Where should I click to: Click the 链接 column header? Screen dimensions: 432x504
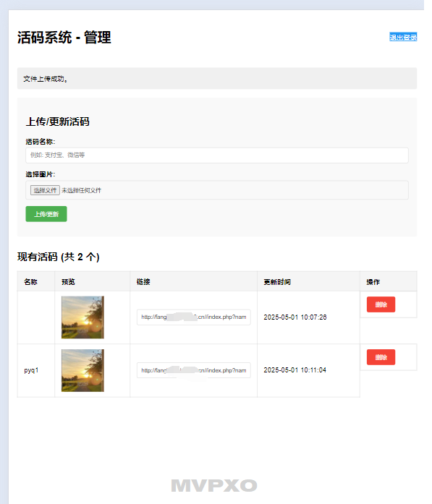click(x=143, y=282)
